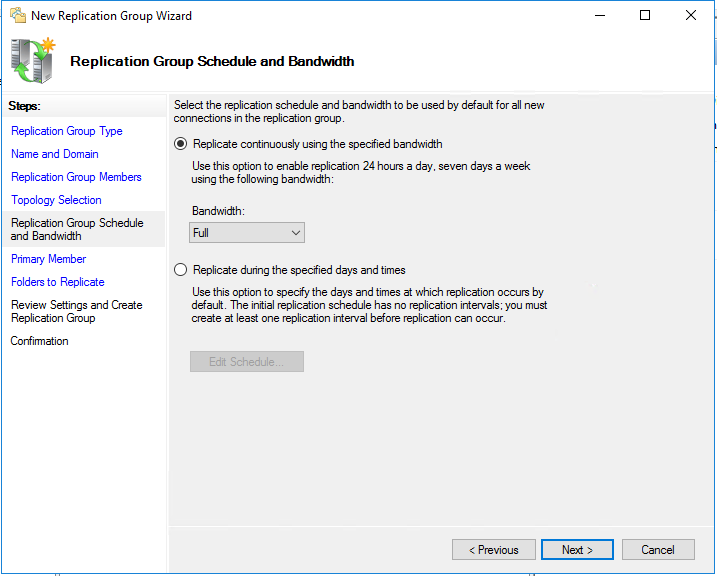Minimize the wizard window

(599, 16)
